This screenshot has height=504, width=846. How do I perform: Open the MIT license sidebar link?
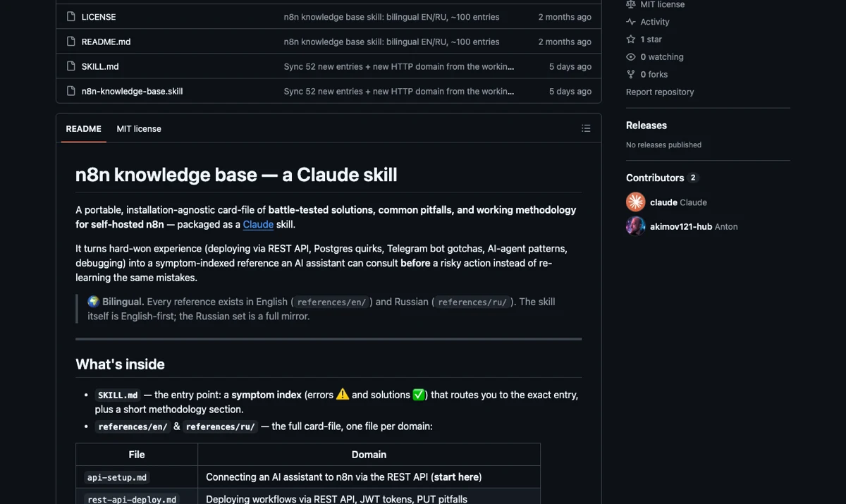(662, 4)
